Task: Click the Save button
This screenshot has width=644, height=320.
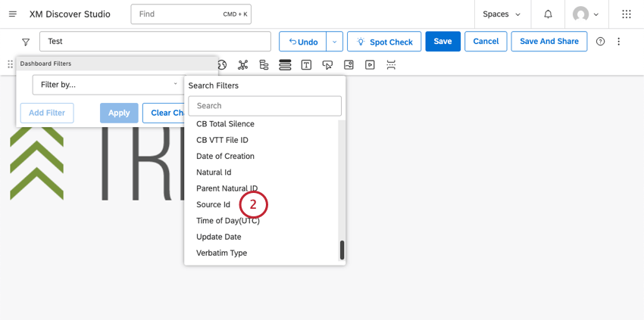Action: [442, 42]
